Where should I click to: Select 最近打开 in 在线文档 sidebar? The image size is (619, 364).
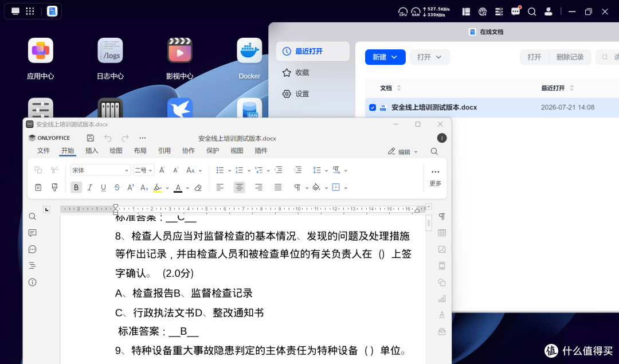tap(313, 52)
